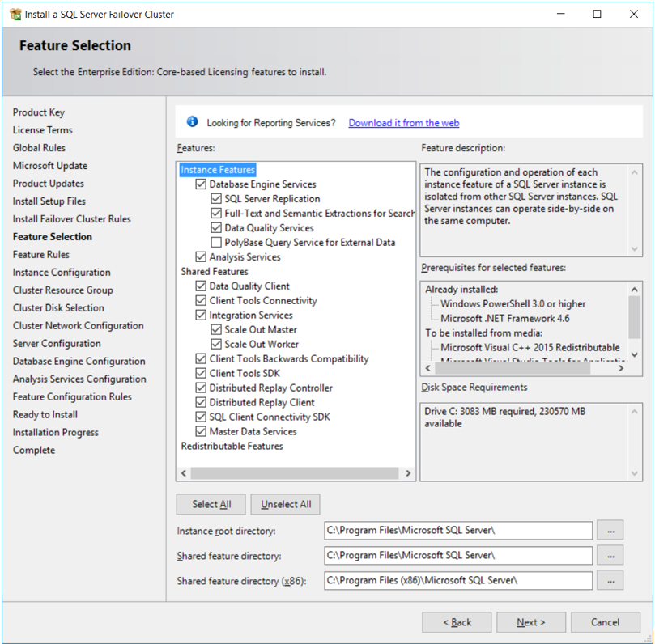This screenshot has height=644, width=655.
Task: Select Ready to Install step
Action: tap(45, 414)
